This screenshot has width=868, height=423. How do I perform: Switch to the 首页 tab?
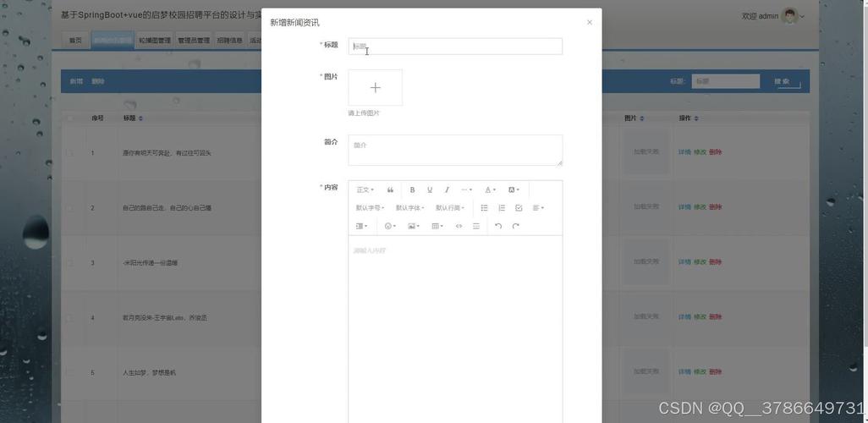click(x=75, y=41)
